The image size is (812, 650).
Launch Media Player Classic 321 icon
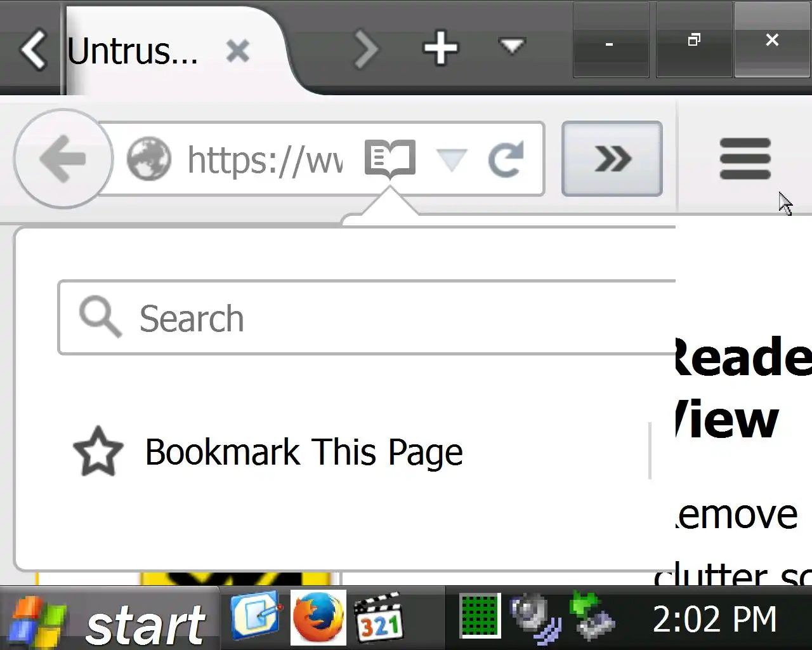(379, 617)
